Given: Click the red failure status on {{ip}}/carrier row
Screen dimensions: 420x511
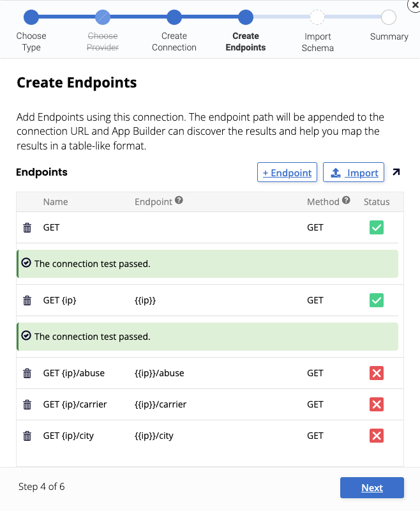Looking at the screenshot, I should (376, 404).
